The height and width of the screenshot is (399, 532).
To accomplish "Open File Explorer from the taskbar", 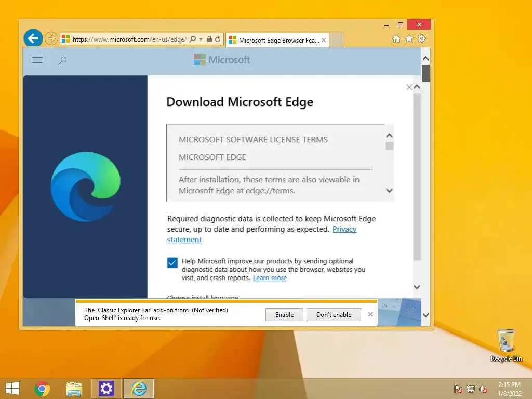I will tap(74, 389).
